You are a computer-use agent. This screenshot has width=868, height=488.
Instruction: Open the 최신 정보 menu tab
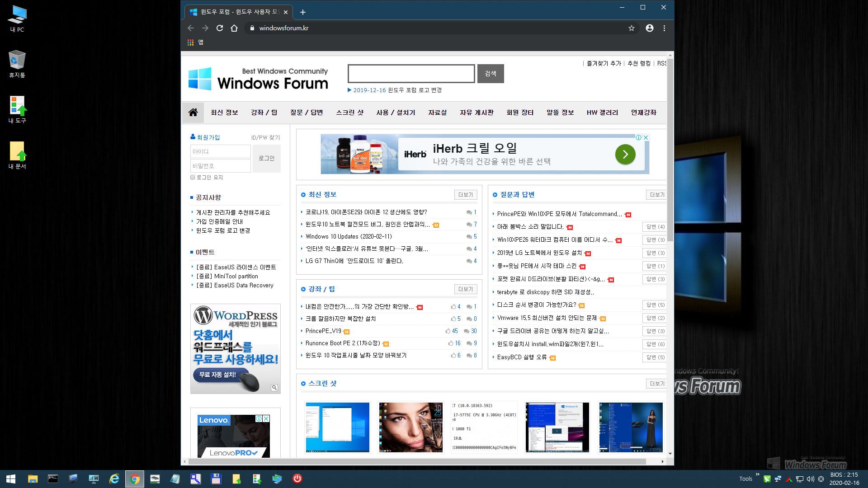coord(224,113)
